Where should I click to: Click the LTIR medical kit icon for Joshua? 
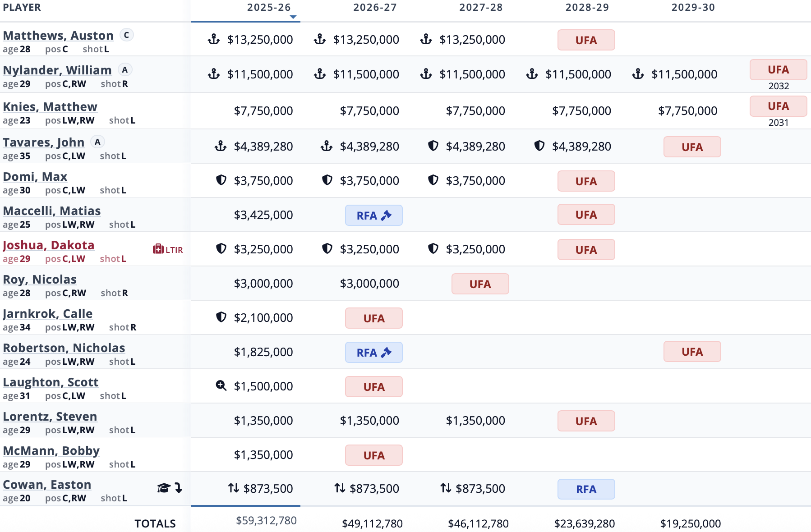tap(158, 249)
